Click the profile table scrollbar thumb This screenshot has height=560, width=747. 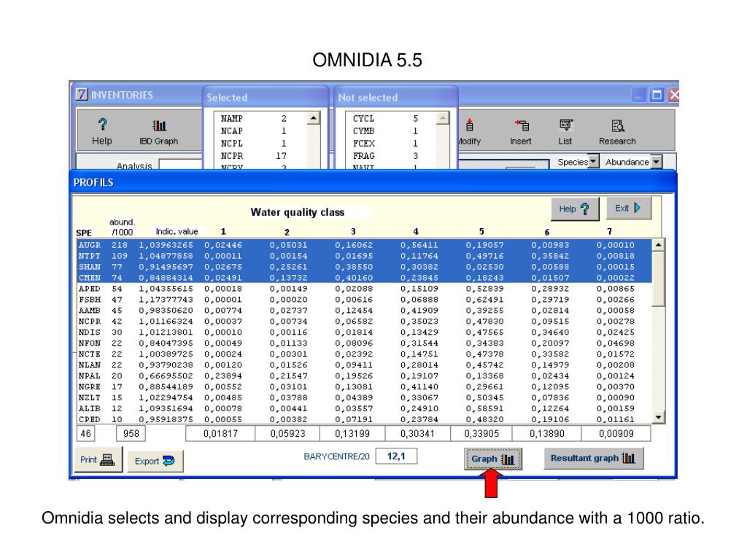click(x=659, y=279)
